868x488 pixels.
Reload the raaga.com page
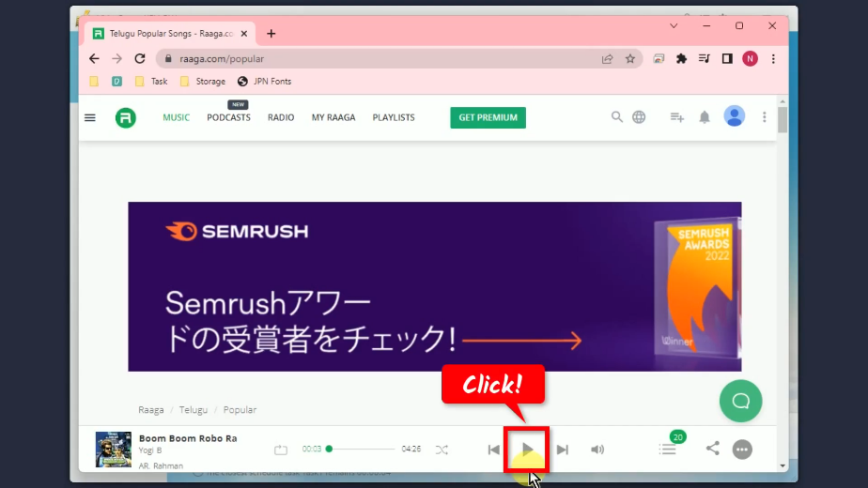coord(140,58)
